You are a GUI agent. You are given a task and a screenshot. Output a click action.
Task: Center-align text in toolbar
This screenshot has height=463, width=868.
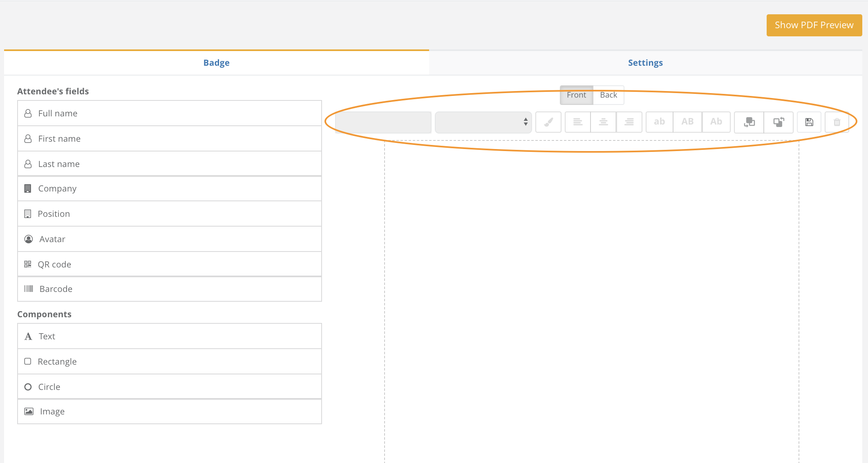[604, 122]
